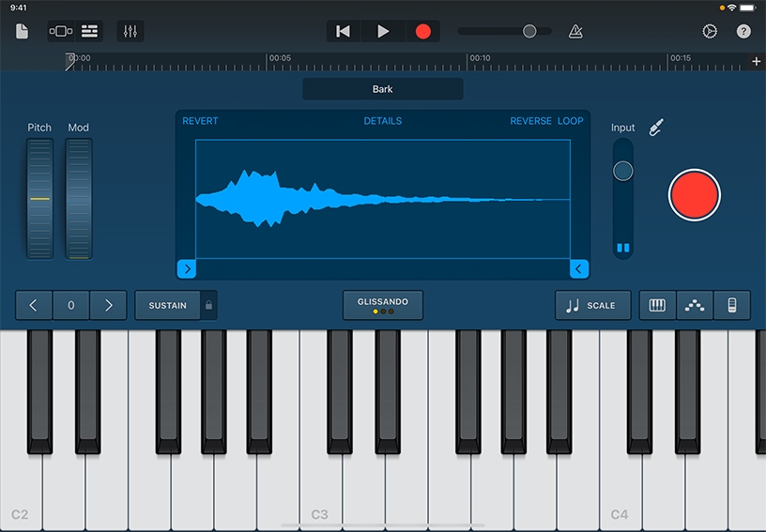Toggle the metronome icon

point(575,31)
